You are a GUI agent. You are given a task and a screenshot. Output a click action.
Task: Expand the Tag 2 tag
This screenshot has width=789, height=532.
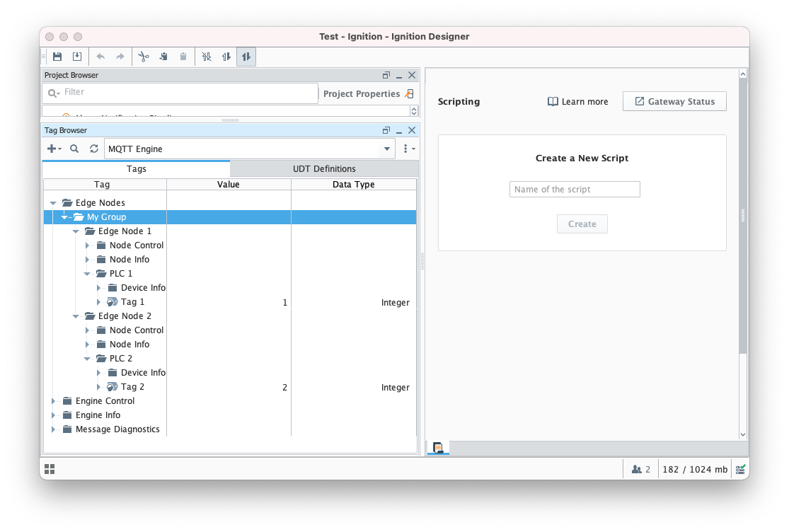[x=98, y=387]
